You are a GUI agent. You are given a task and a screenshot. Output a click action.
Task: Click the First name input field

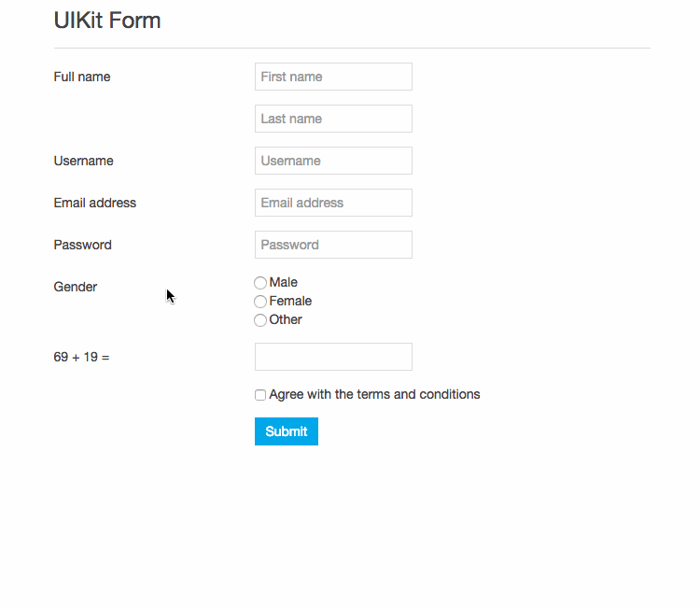[333, 77]
